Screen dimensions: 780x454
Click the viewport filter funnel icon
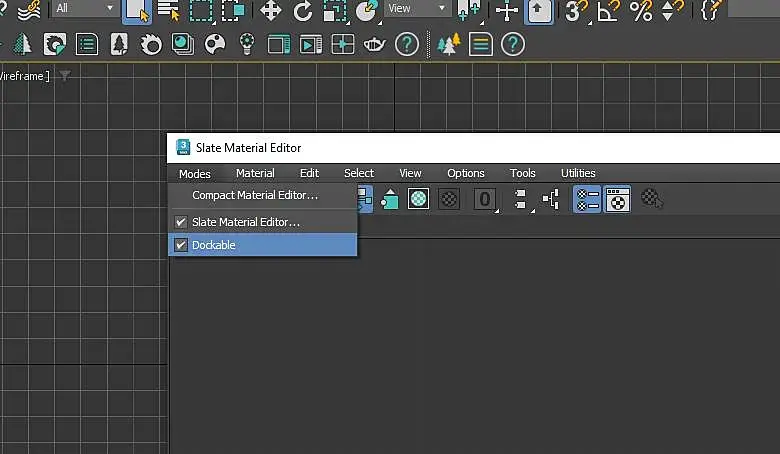[x=65, y=76]
